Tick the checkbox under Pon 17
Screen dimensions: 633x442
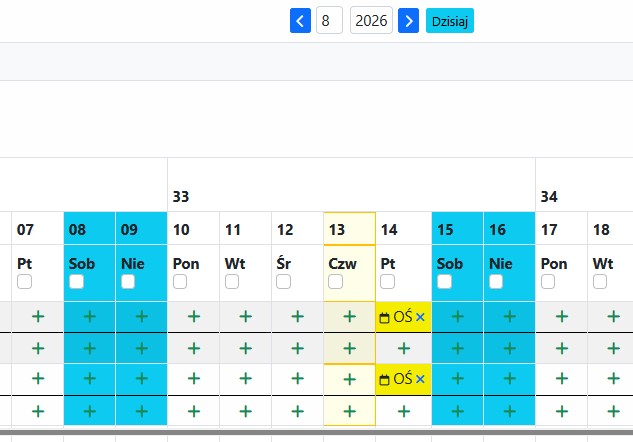point(548,281)
